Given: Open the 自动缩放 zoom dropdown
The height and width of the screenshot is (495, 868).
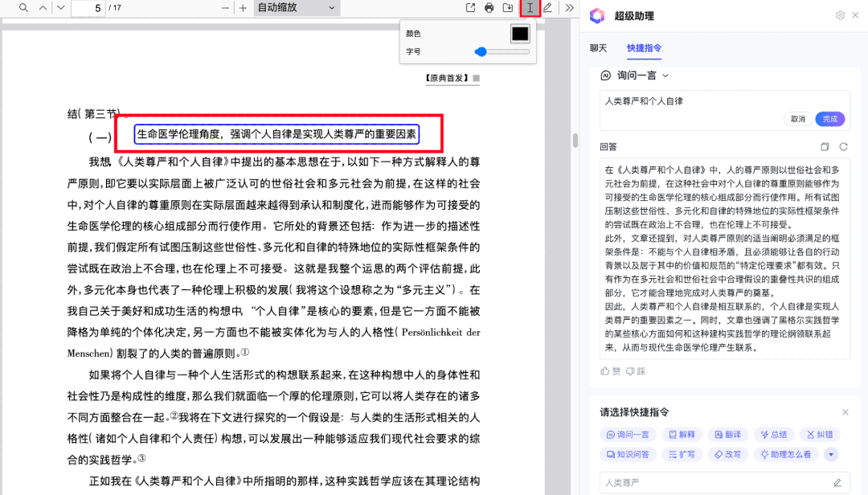Looking at the screenshot, I should pyautogui.click(x=297, y=8).
